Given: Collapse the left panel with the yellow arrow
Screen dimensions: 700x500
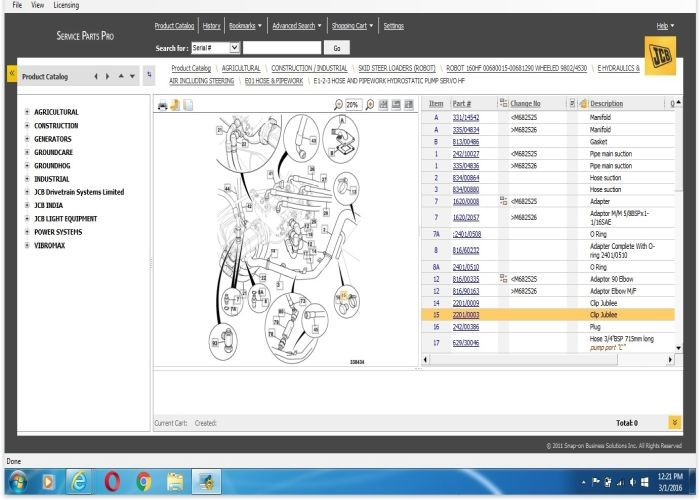Looking at the screenshot, I should coord(10,74).
